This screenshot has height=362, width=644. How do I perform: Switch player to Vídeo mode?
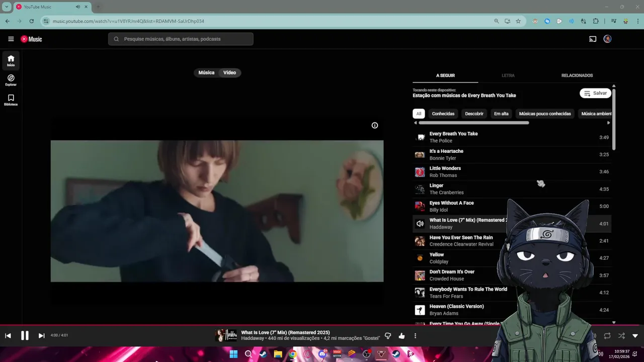tap(229, 72)
